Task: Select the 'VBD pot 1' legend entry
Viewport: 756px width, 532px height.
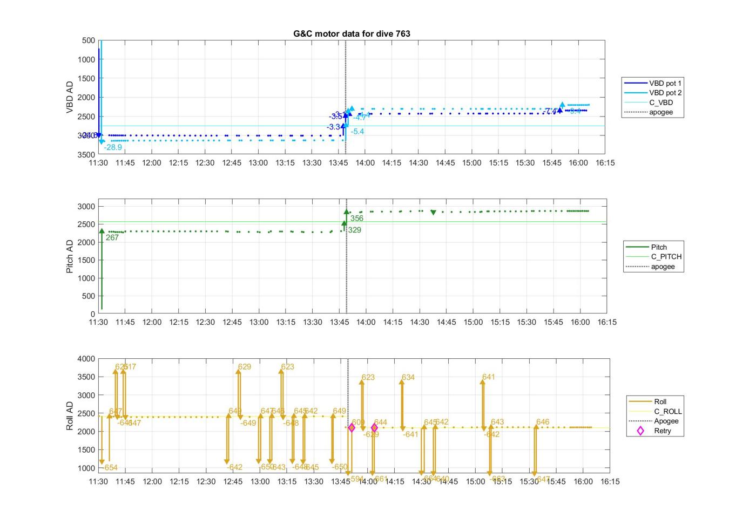Action: 653,83
